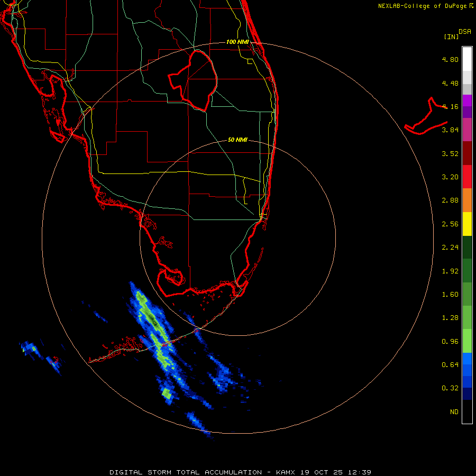Click the KAMX radar site identifier
The image size is (476, 476).
click(x=286, y=472)
